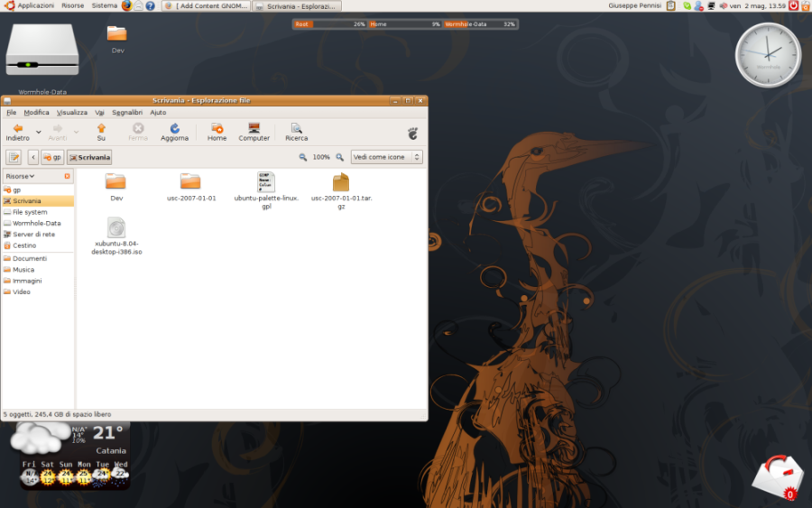Go up one folder with Su
Viewport: 812px width, 508px height.
click(x=101, y=132)
